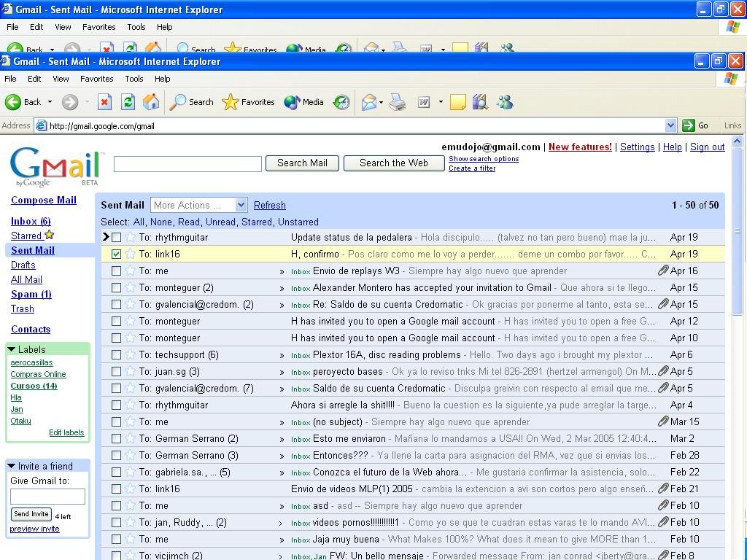Screen dimensions: 747x560
Task: Click the Gmail search input field
Action: tap(187, 163)
